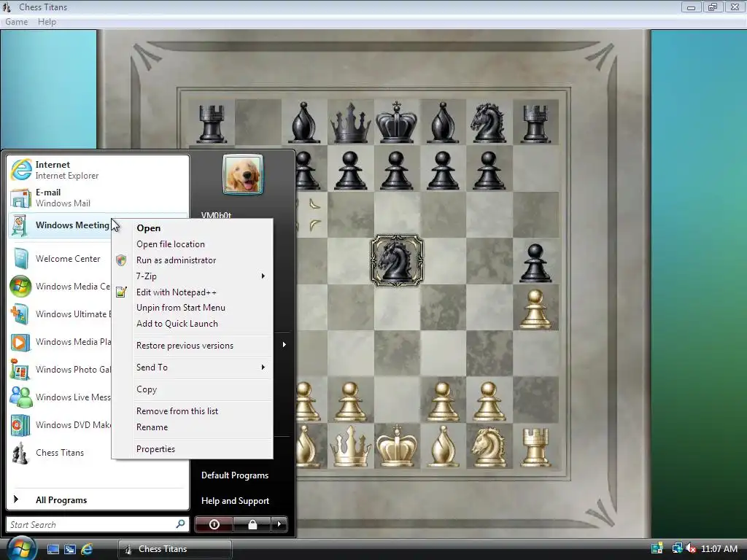
Task: Click the golden retriever user picture
Action: [243, 175]
